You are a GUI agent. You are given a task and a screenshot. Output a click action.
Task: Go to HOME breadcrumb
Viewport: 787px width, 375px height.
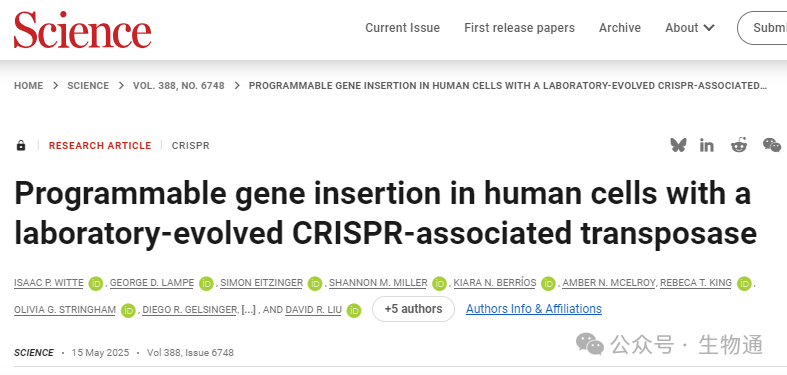[x=29, y=86]
